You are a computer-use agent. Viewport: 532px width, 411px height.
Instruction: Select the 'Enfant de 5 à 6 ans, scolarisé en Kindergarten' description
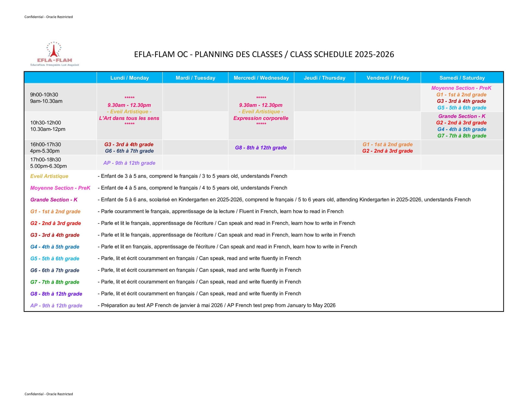tap(284, 199)
